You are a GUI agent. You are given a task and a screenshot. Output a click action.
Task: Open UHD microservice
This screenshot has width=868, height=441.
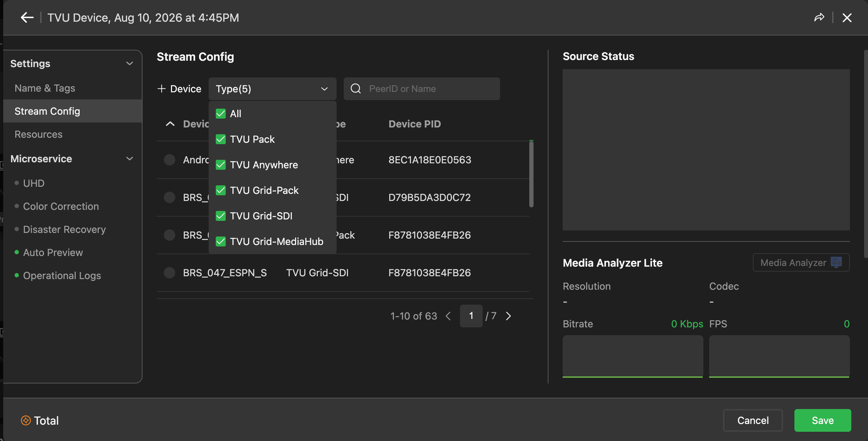coord(34,183)
